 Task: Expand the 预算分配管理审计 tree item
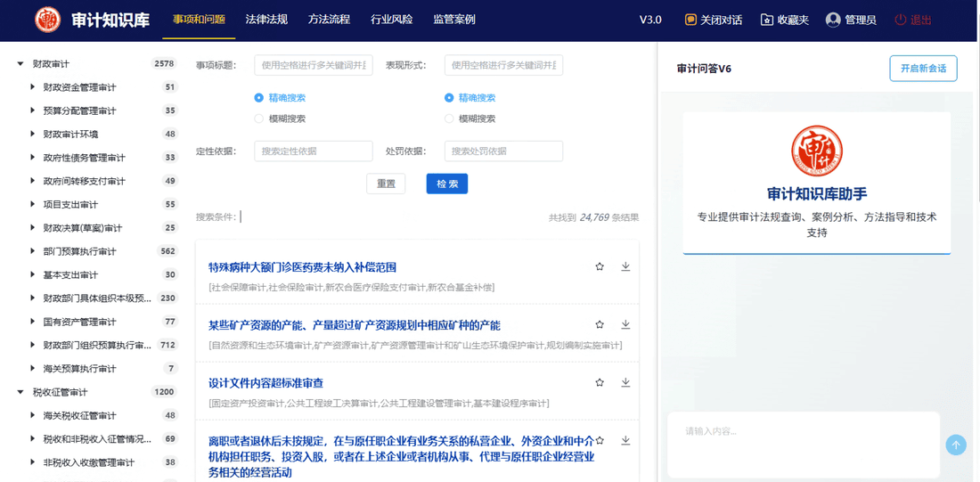(x=33, y=110)
